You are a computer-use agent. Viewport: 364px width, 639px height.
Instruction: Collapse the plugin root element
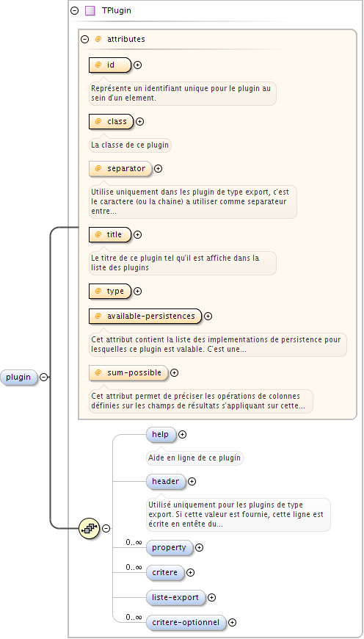click(43, 378)
